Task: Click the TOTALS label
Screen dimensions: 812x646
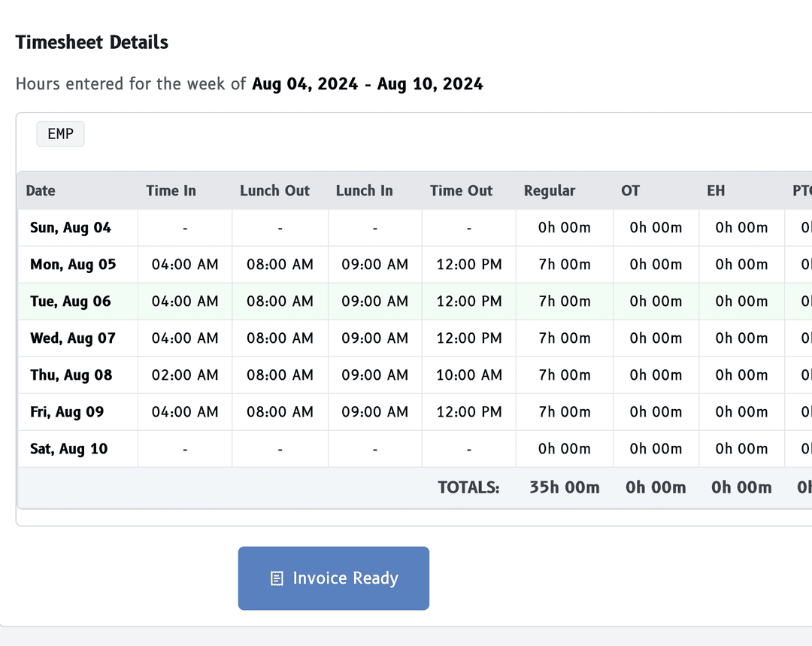Action: [x=468, y=487]
